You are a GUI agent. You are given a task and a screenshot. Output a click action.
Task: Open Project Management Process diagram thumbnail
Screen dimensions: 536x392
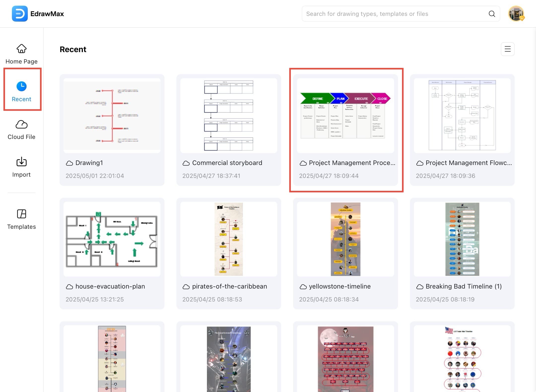coord(345,116)
